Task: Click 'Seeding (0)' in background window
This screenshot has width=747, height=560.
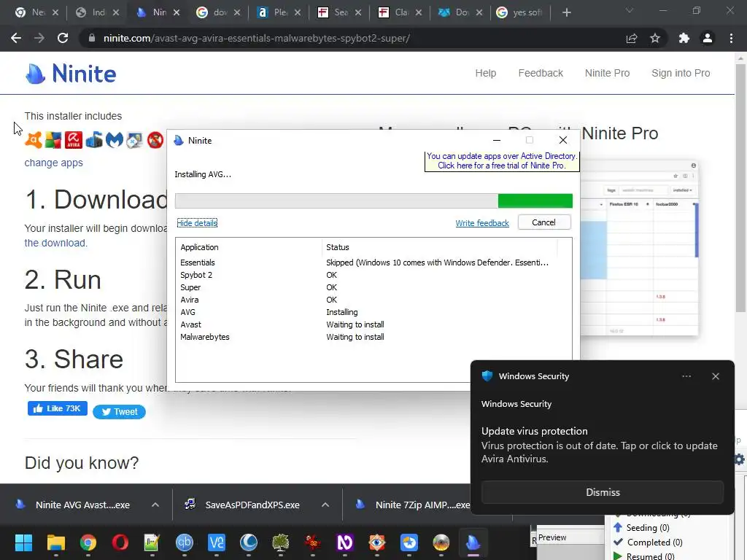Action: click(x=648, y=528)
